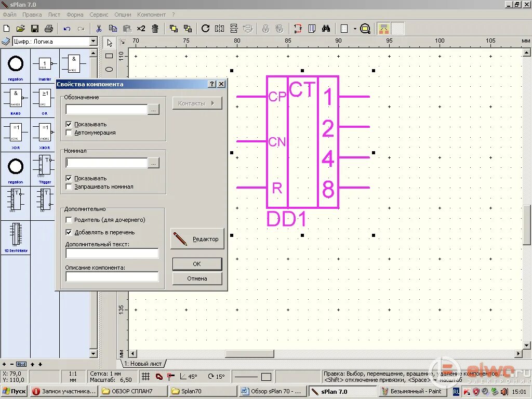Check Родитель (для дочернего) option
The width and height of the screenshot is (532, 399).
[x=69, y=220]
